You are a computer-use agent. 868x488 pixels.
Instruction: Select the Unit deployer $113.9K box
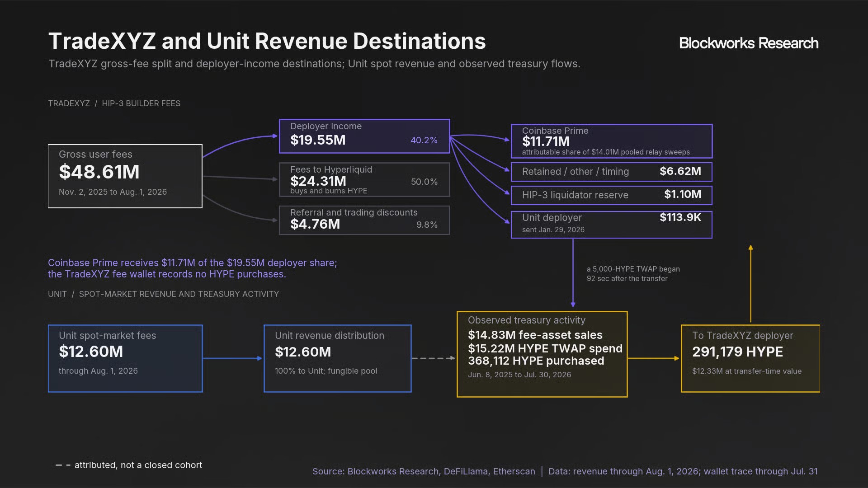(612, 225)
